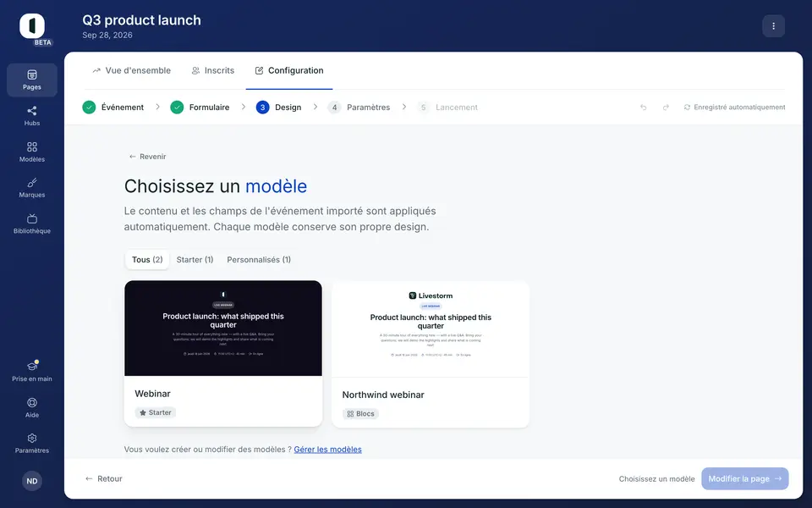Image resolution: width=812 pixels, height=508 pixels.
Task: Click the step 4 Paramètres circle
Action: pyautogui.click(x=335, y=108)
